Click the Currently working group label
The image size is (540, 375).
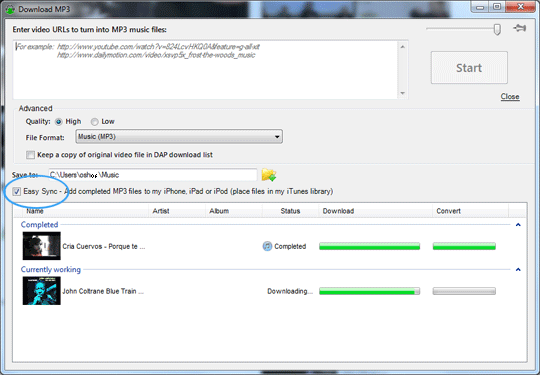(x=51, y=269)
